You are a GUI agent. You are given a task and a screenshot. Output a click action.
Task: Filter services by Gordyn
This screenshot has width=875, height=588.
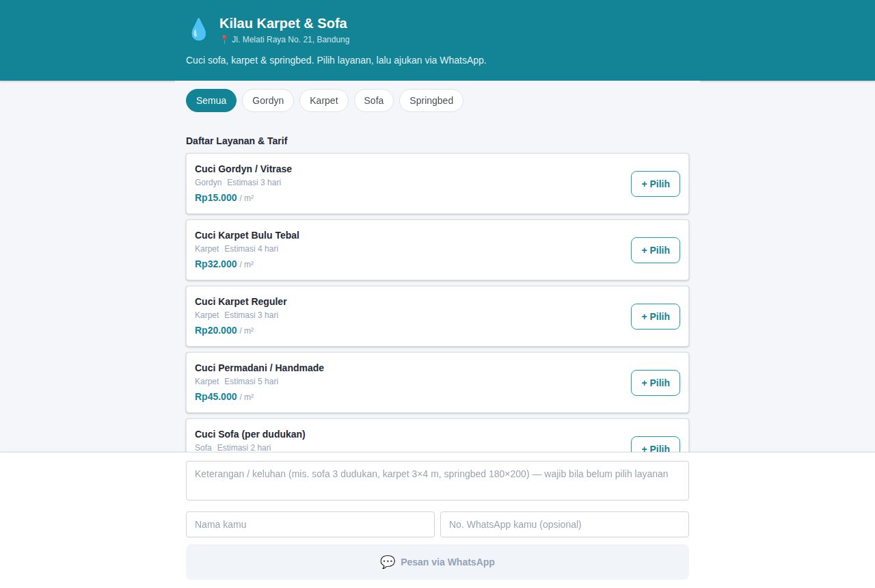pos(268,101)
